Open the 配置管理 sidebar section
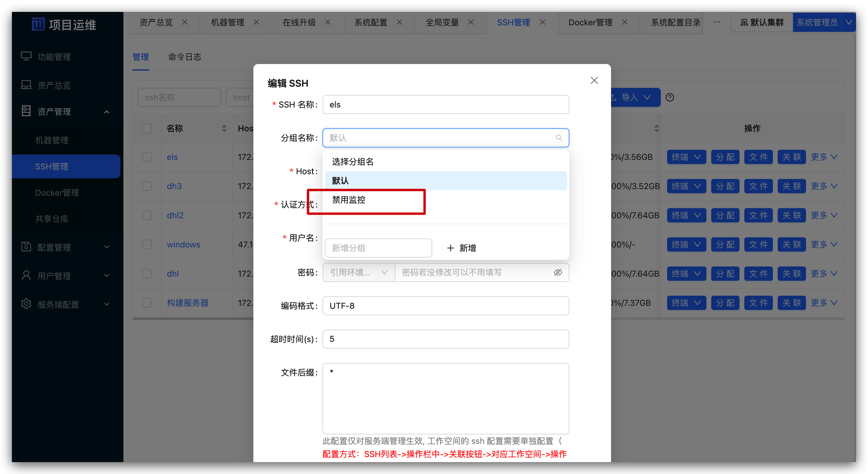This screenshot has height=474, width=868. point(54,247)
